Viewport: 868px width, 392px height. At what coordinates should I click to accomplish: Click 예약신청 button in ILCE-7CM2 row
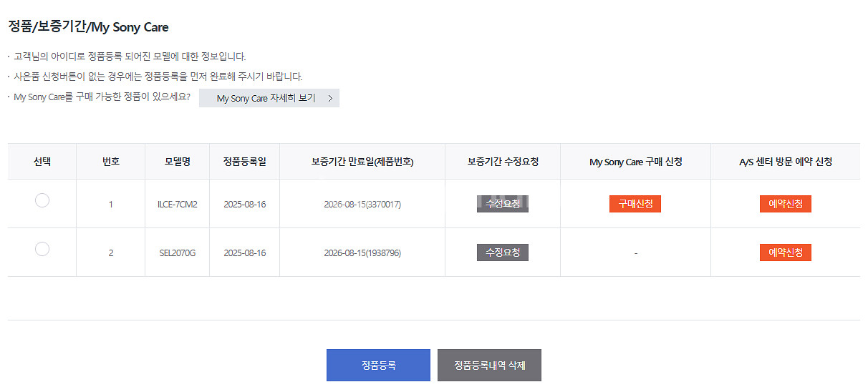pos(786,204)
